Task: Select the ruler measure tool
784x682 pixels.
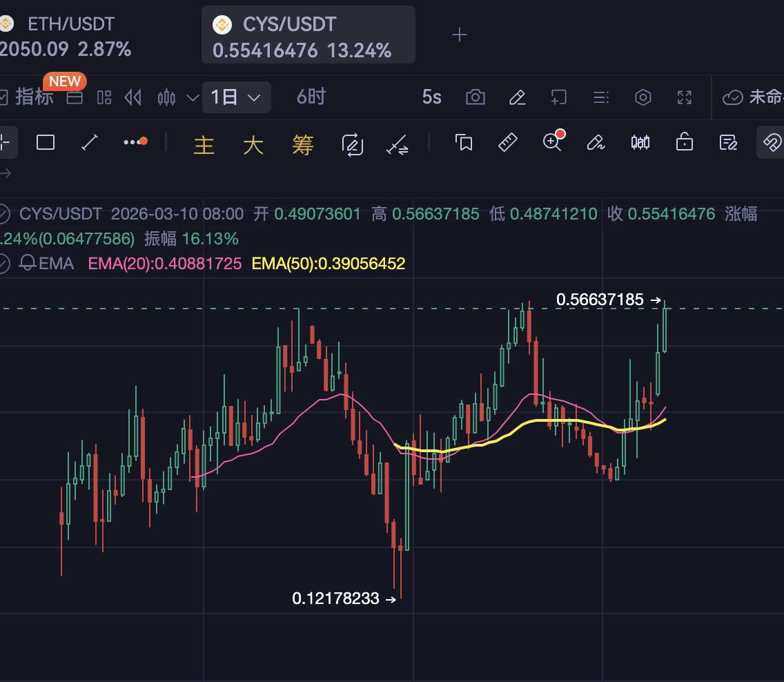Action: [x=507, y=142]
